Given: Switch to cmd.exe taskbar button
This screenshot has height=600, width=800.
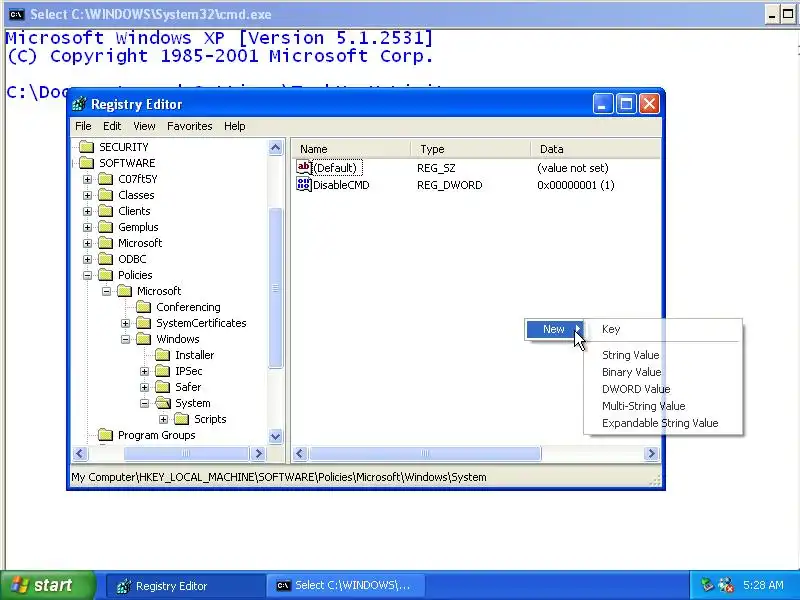Looking at the screenshot, I should coord(345,586).
